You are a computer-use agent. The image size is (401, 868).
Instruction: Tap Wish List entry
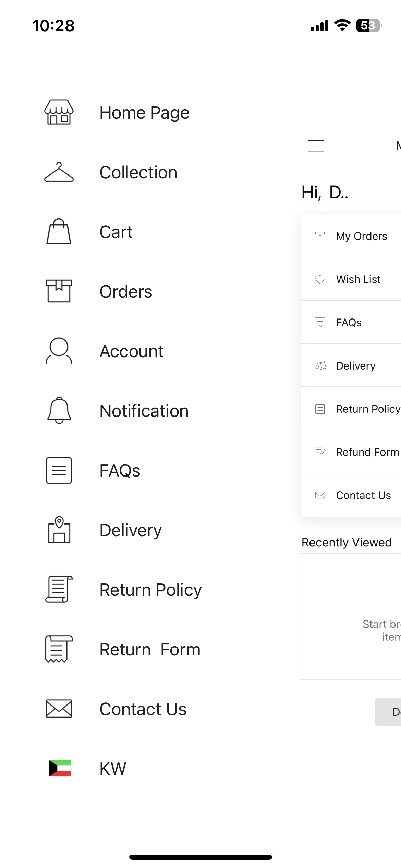[x=351, y=279]
